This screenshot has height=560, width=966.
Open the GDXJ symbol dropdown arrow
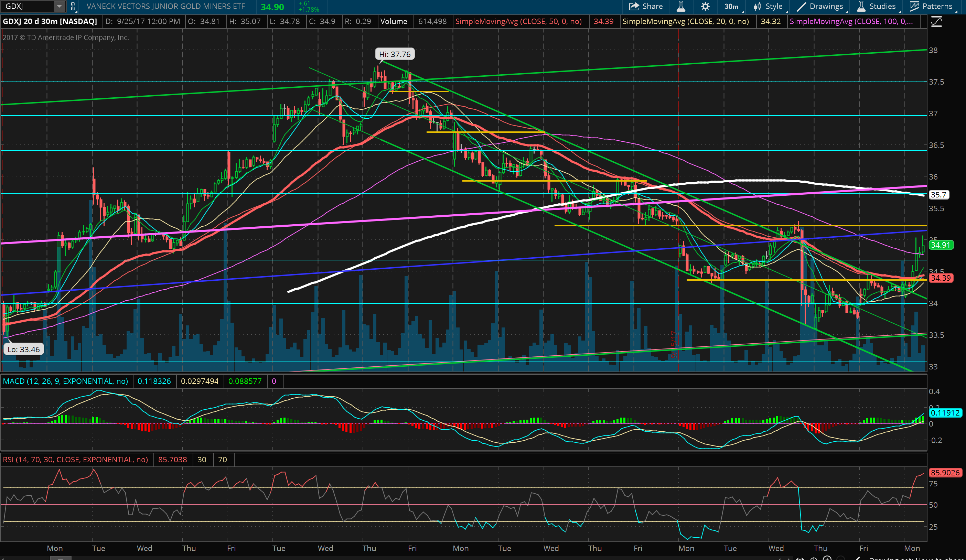point(59,6)
